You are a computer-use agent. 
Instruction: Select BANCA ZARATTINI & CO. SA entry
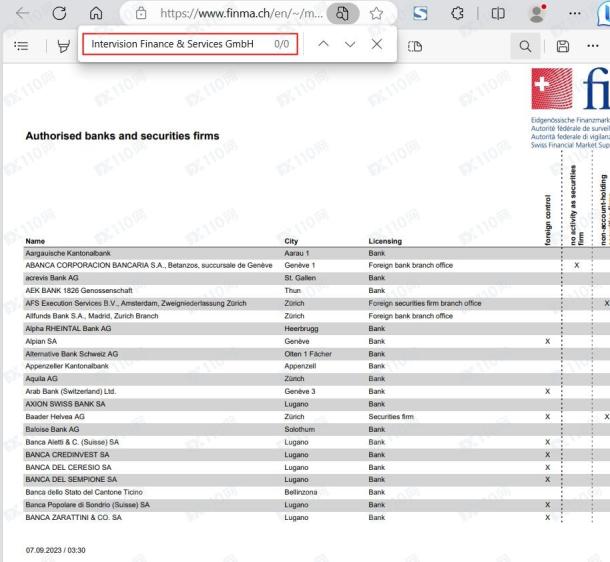pos(74,518)
